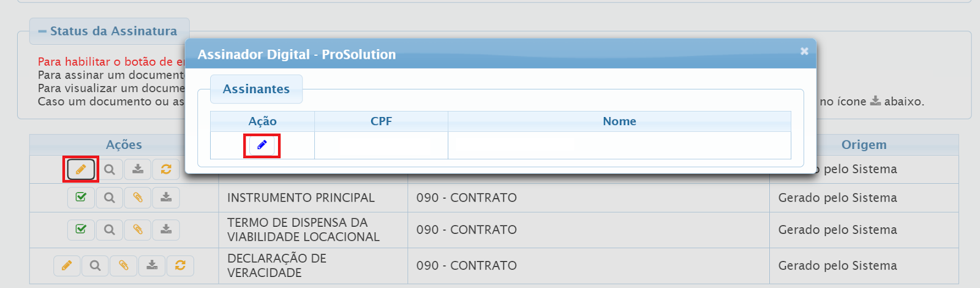The image size is (980, 288).
Task: Click the highlighted orange pencil sign icon
Action: pyautogui.click(x=80, y=169)
